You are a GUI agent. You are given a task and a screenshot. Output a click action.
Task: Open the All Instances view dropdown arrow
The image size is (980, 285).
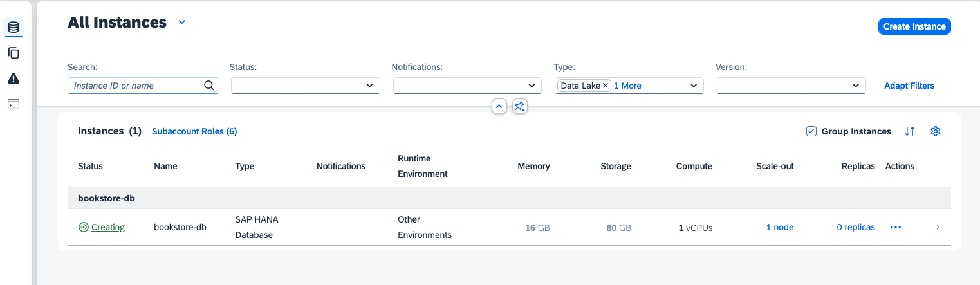182,23
